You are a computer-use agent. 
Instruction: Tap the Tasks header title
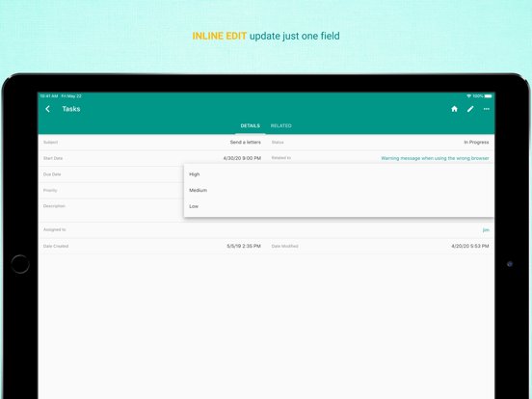pos(71,109)
